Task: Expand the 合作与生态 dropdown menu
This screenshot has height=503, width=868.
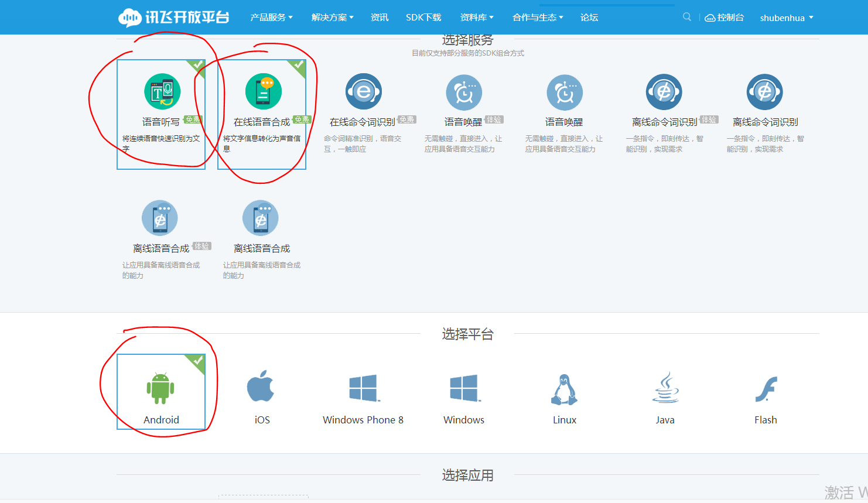Action: 538,18
